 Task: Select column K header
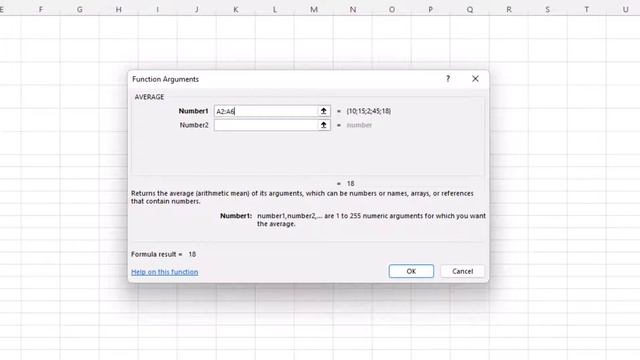[236, 9]
